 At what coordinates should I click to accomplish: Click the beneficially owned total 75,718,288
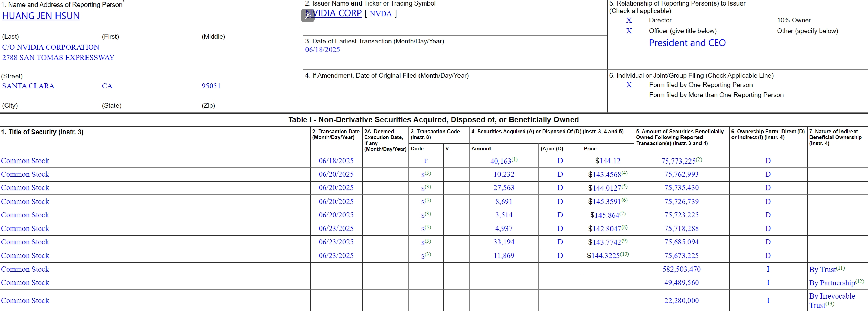(x=682, y=229)
